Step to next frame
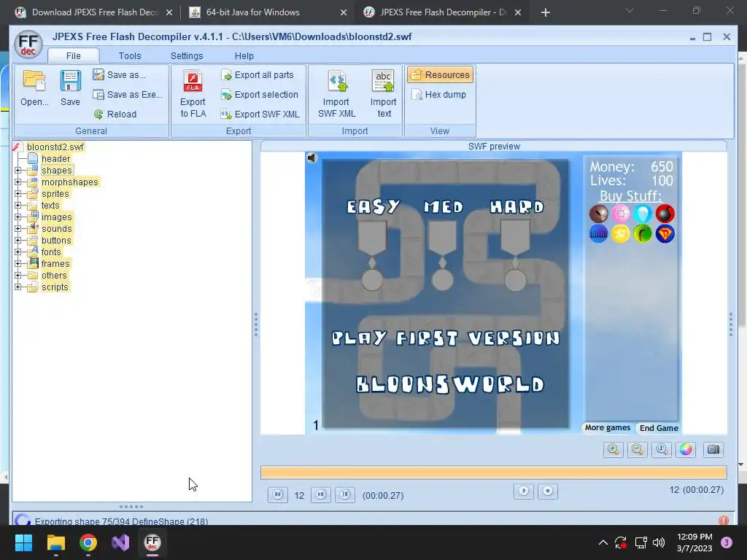The image size is (747, 560). point(321,495)
